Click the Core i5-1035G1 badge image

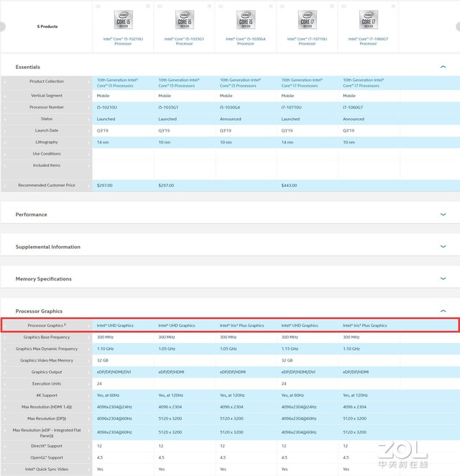click(x=184, y=20)
